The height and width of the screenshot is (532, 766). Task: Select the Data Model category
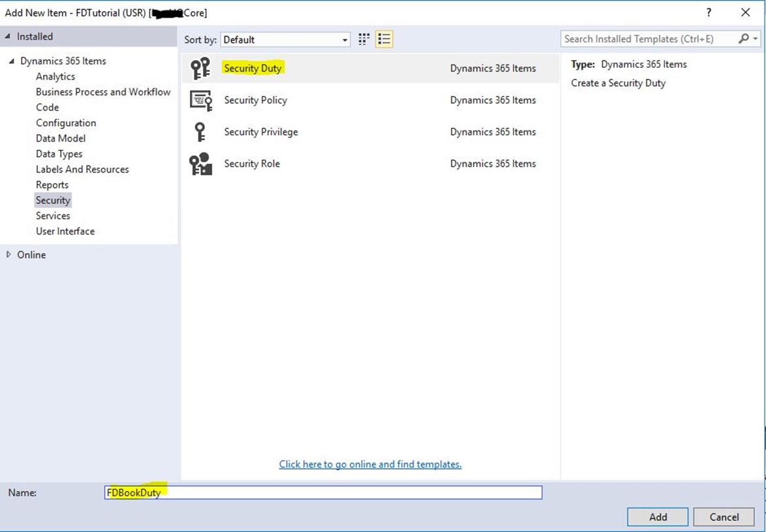(61, 138)
